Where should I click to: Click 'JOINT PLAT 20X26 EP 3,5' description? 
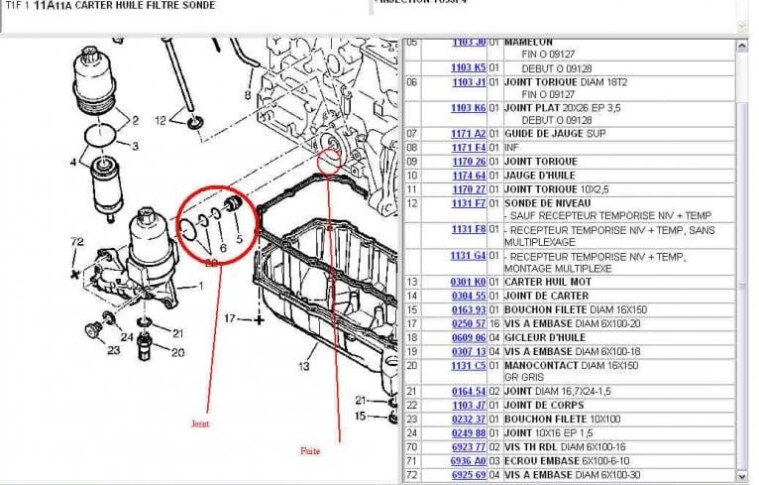562,107
